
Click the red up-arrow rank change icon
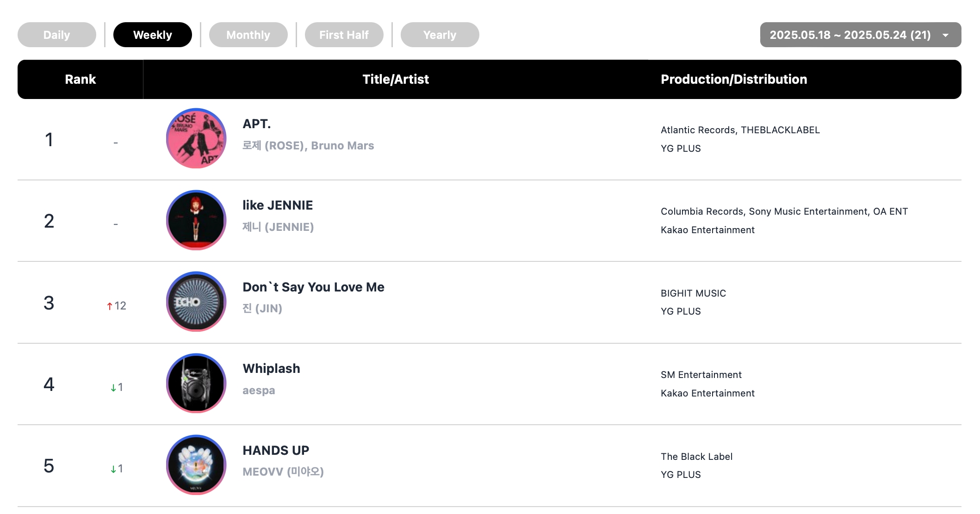110,306
